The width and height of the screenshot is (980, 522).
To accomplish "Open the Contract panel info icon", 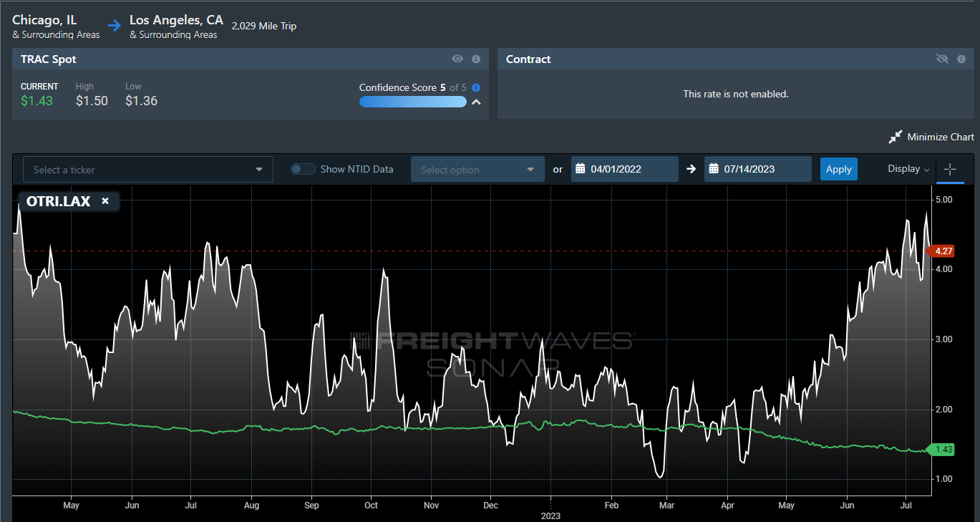I will click(x=961, y=59).
